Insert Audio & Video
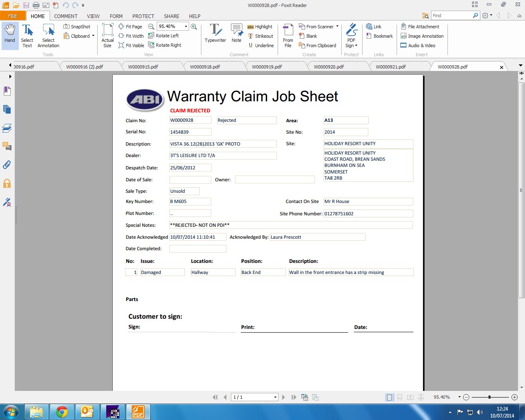525x420 pixels. pyautogui.click(x=418, y=46)
